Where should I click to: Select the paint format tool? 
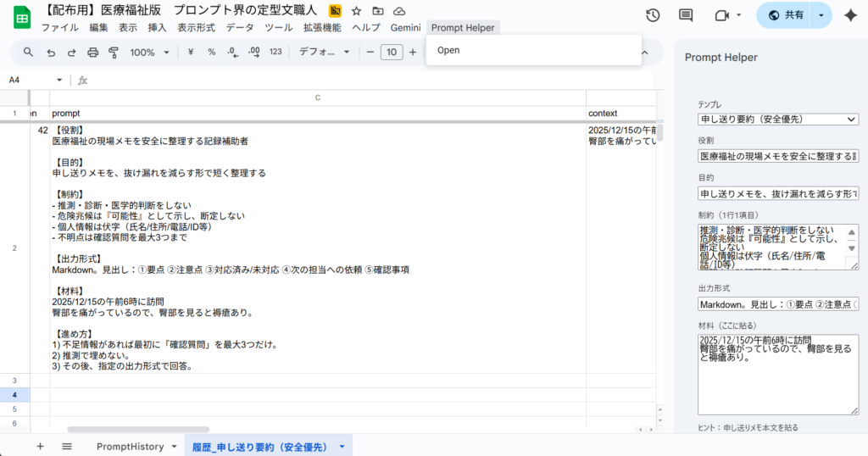114,53
